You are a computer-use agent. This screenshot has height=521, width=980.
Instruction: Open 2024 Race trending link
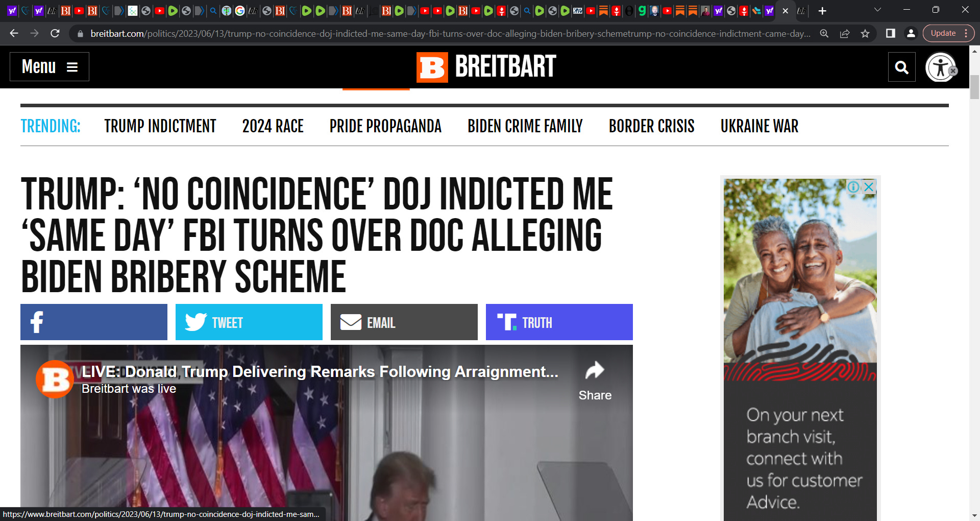[x=273, y=126]
